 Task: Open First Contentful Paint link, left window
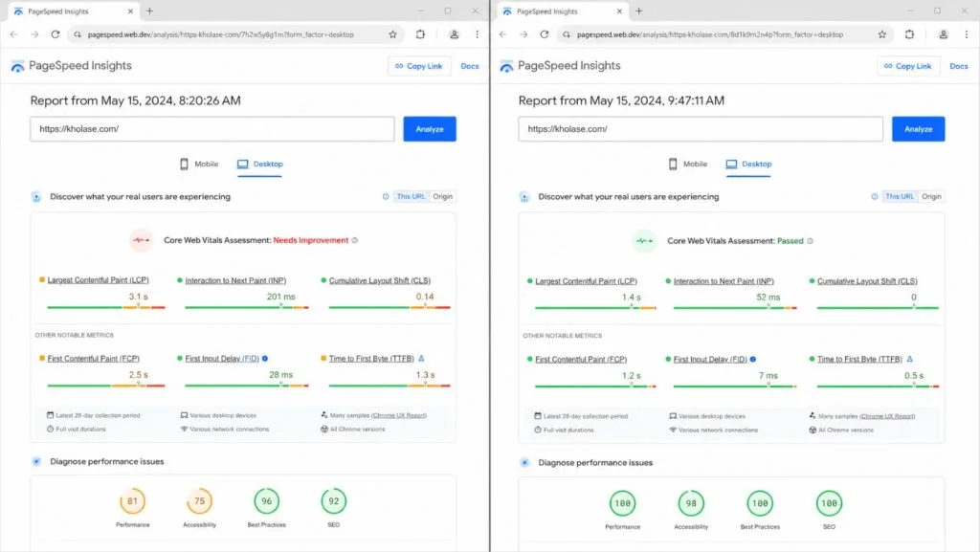(x=93, y=359)
